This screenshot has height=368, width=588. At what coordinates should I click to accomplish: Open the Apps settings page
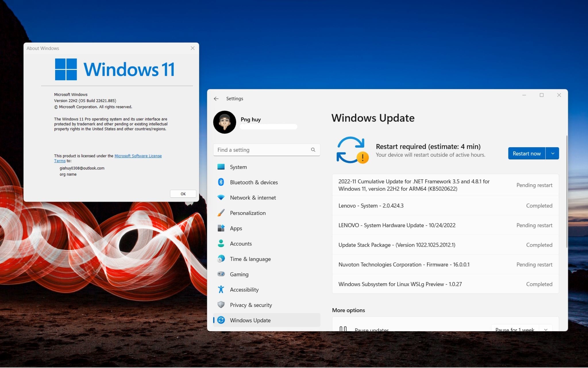[x=236, y=228]
